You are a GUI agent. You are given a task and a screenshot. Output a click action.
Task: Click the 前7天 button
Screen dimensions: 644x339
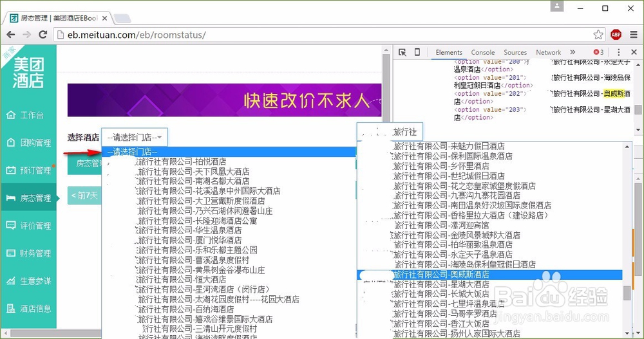coord(84,196)
